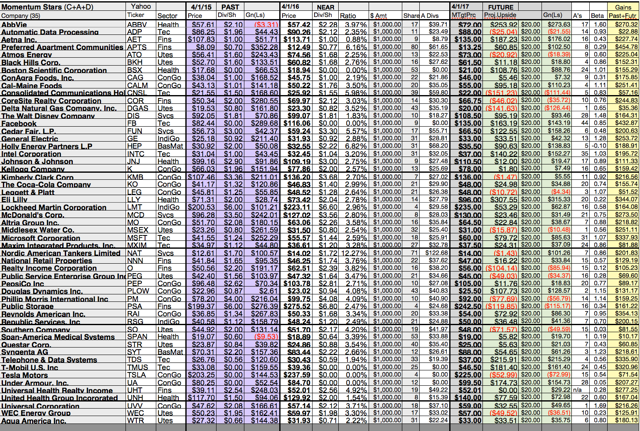This screenshot has width=640, height=431.
Task: Select the 'PAST' column group header
Action: [x=230, y=7]
